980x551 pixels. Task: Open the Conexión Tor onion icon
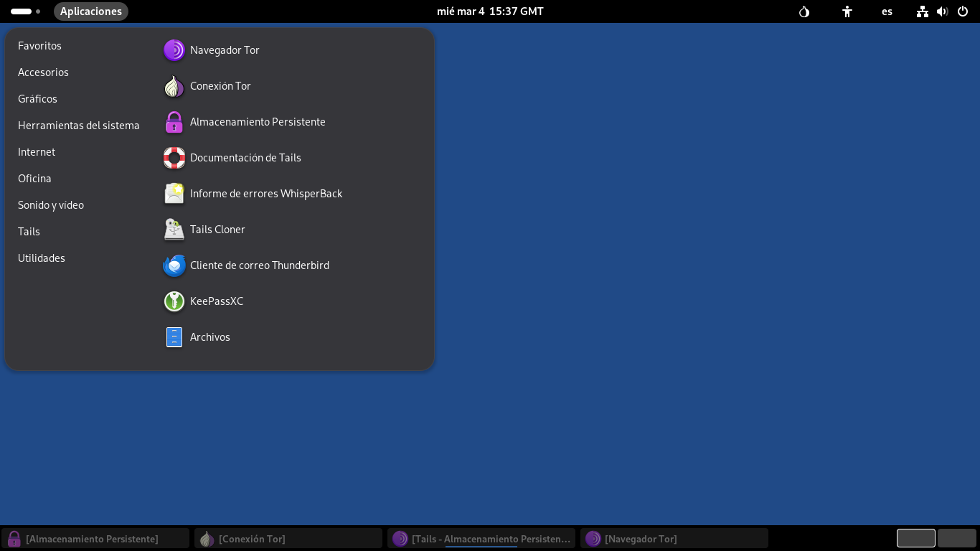click(x=174, y=86)
